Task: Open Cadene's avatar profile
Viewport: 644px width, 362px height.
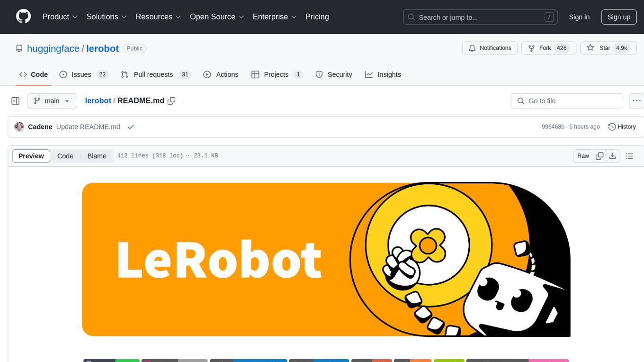Action: [19, 127]
